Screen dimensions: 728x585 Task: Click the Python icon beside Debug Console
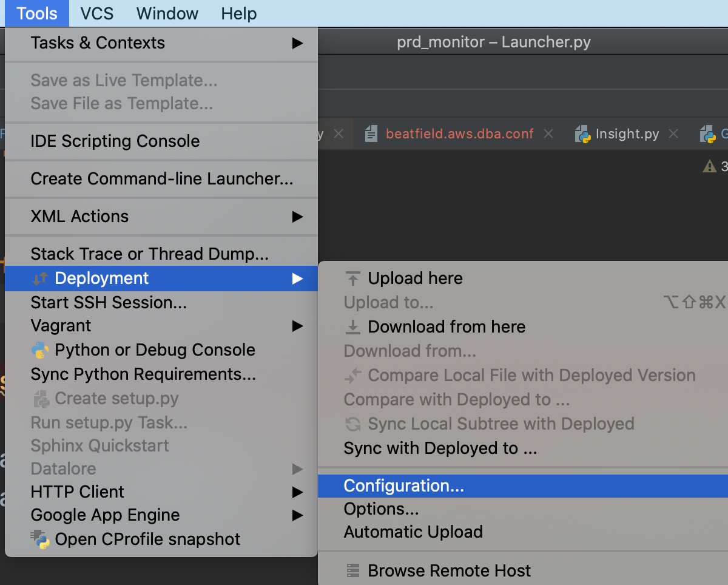pyautogui.click(x=40, y=350)
